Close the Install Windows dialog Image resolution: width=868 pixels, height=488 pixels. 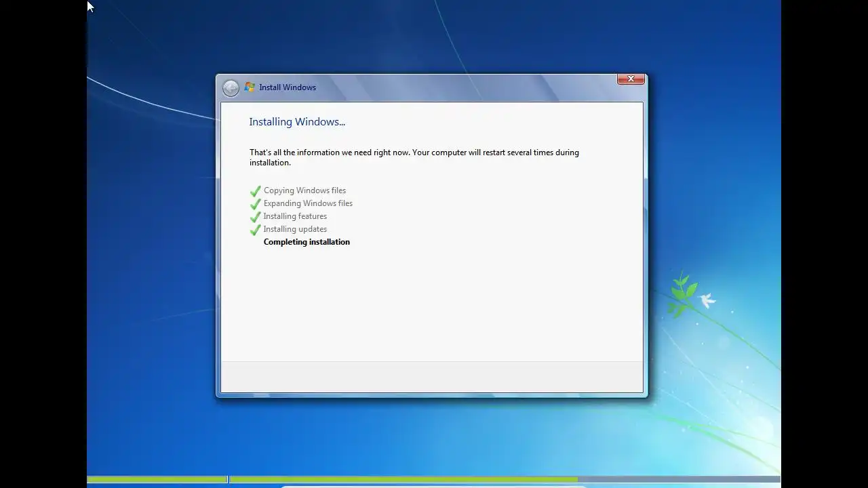pyautogui.click(x=631, y=79)
